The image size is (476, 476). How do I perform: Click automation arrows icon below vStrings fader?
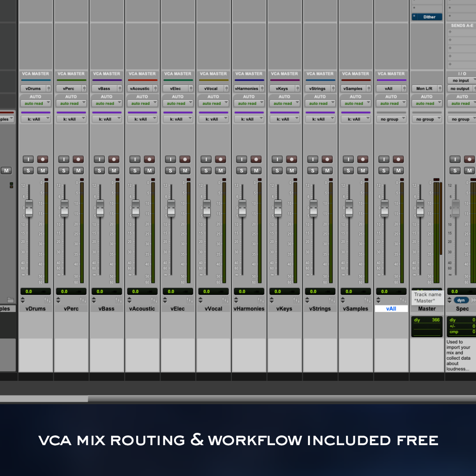click(307, 300)
